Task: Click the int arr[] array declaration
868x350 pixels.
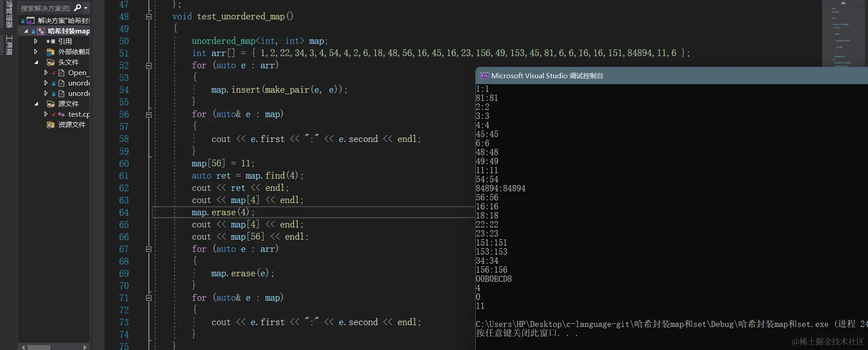Action: click(x=441, y=53)
